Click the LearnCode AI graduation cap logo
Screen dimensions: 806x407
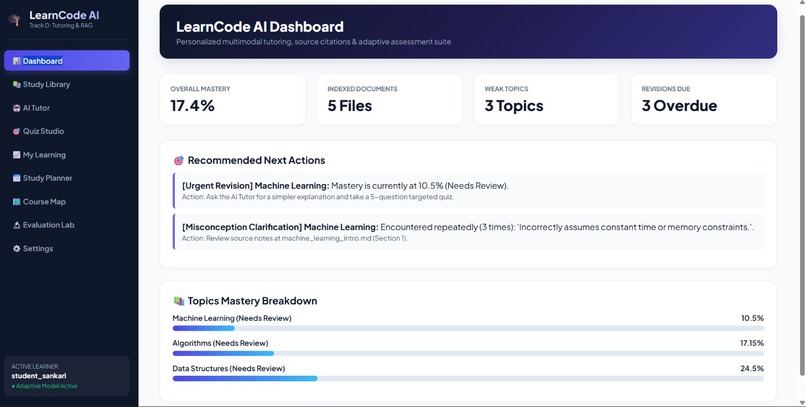14,20
